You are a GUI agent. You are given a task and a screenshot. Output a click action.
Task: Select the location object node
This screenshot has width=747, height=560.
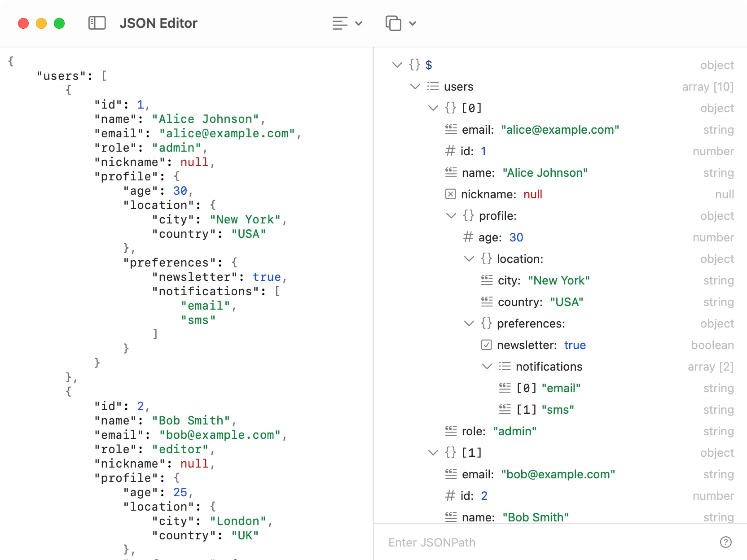(520, 259)
